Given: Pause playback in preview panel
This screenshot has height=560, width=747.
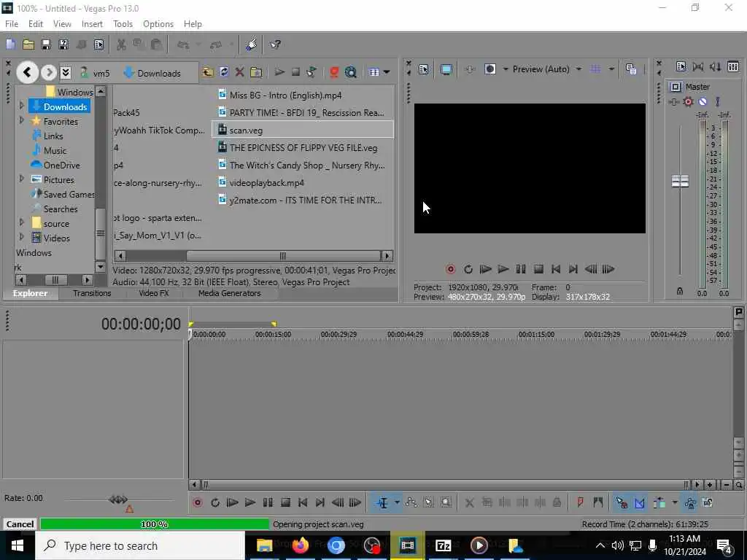Looking at the screenshot, I should point(521,270).
